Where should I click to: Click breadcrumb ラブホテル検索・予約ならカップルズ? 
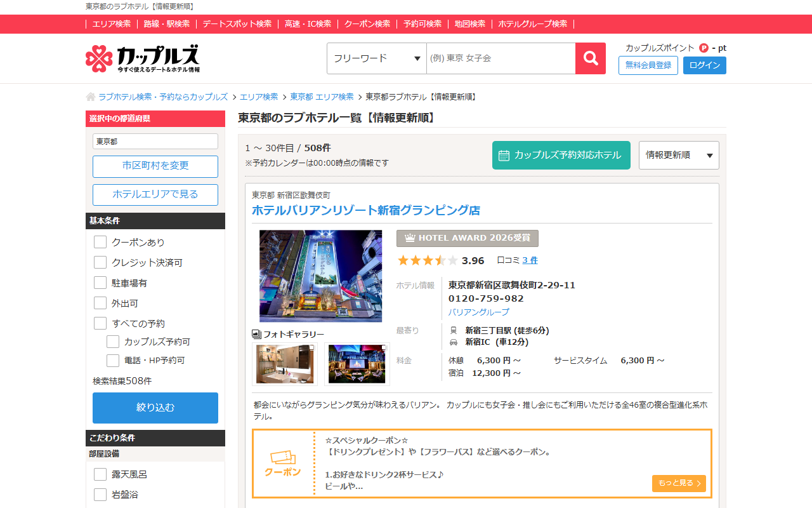coord(163,97)
